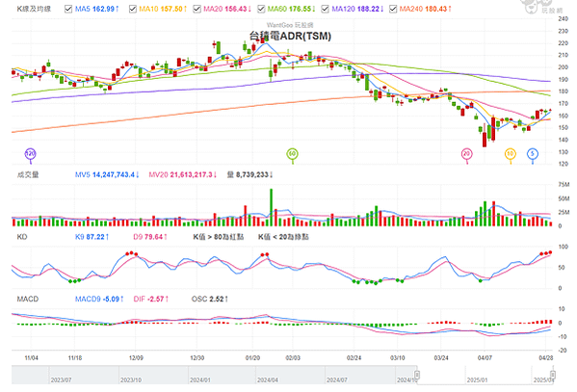Click the volume 量 8,739,233 label

[249, 174]
